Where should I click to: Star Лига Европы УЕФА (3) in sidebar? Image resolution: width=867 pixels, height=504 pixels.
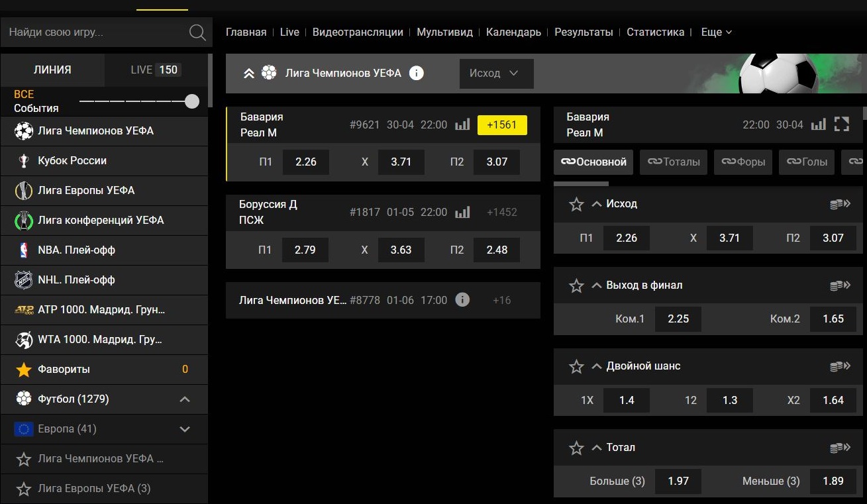[x=24, y=489]
